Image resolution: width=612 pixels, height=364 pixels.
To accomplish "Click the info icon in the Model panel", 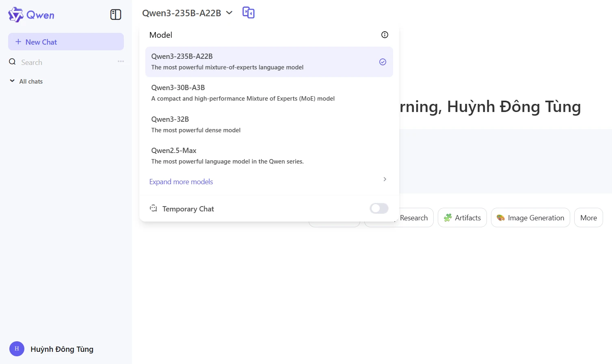I will point(385,35).
